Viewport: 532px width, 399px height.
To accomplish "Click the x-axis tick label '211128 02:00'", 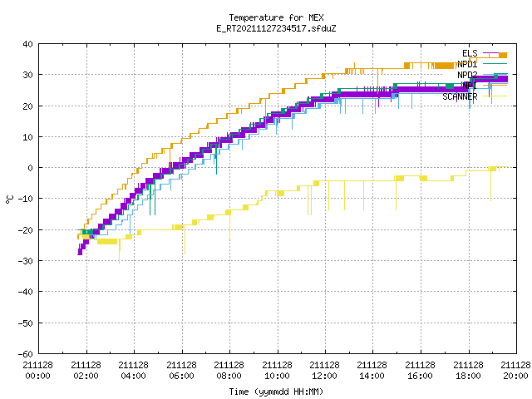I will [86, 370].
